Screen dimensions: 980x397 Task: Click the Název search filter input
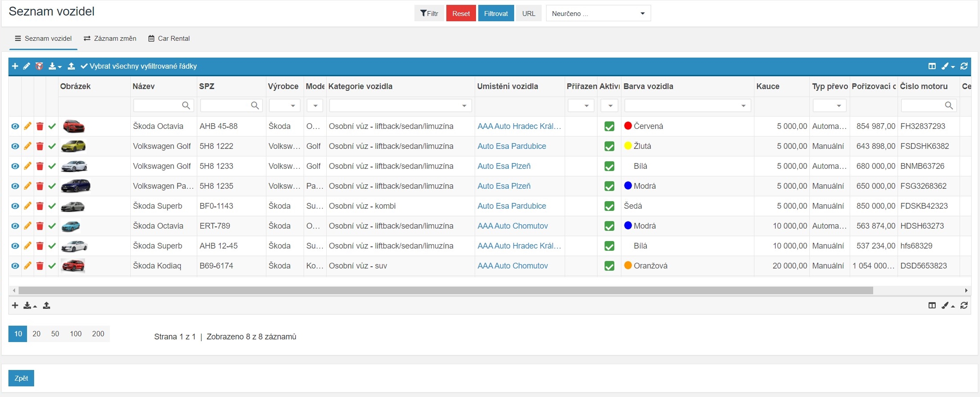pos(158,105)
